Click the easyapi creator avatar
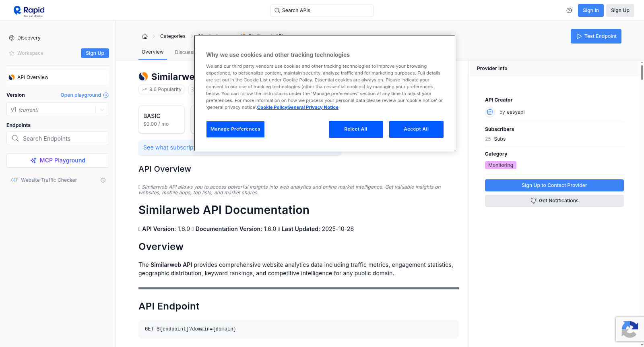This screenshot has height=347, width=644. point(490,112)
